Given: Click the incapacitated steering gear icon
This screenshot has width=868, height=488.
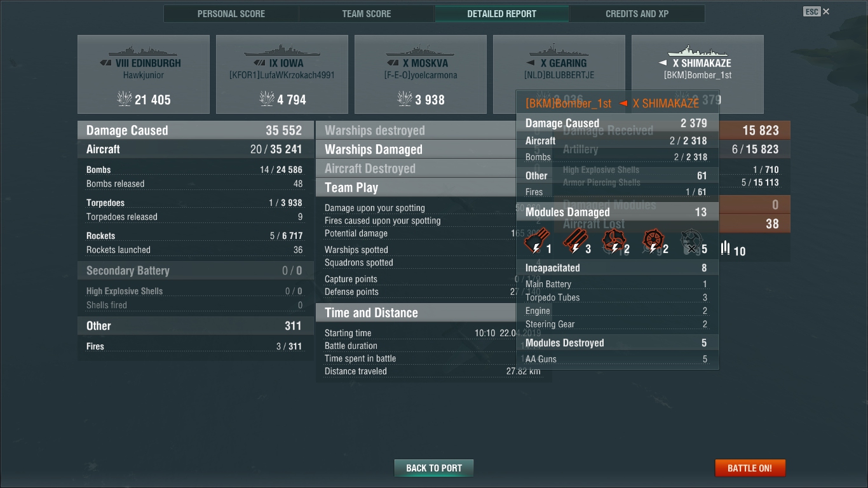Looking at the screenshot, I should pyautogui.click(x=653, y=242).
